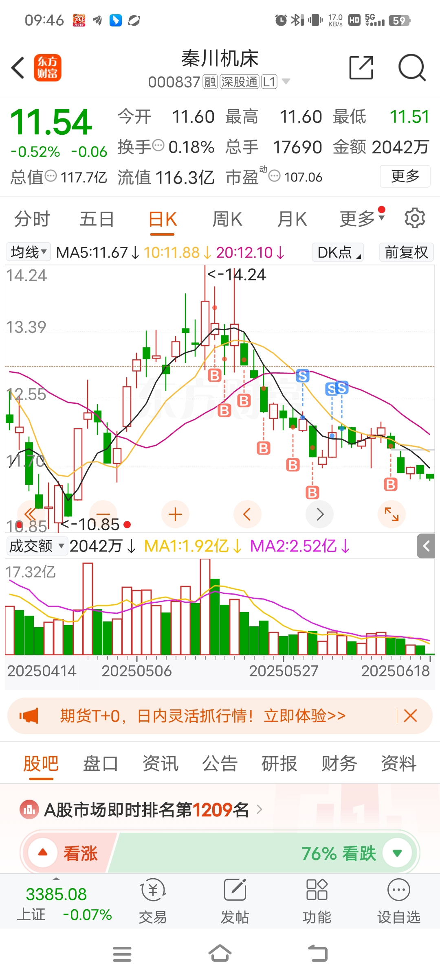This screenshot has width=440, height=980.
Task: Select the 日K chart tab
Action: coord(163,219)
